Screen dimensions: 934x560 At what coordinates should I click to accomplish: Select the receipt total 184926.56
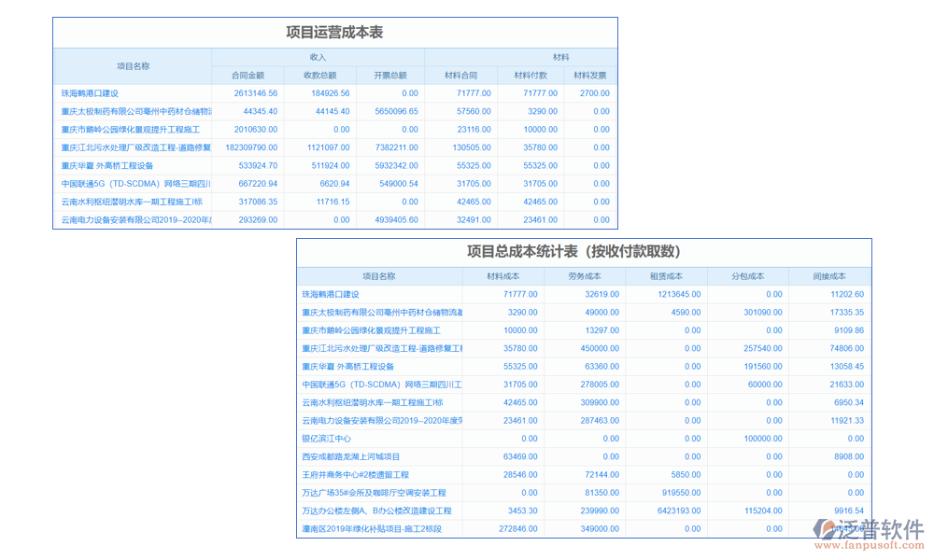[330, 93]
